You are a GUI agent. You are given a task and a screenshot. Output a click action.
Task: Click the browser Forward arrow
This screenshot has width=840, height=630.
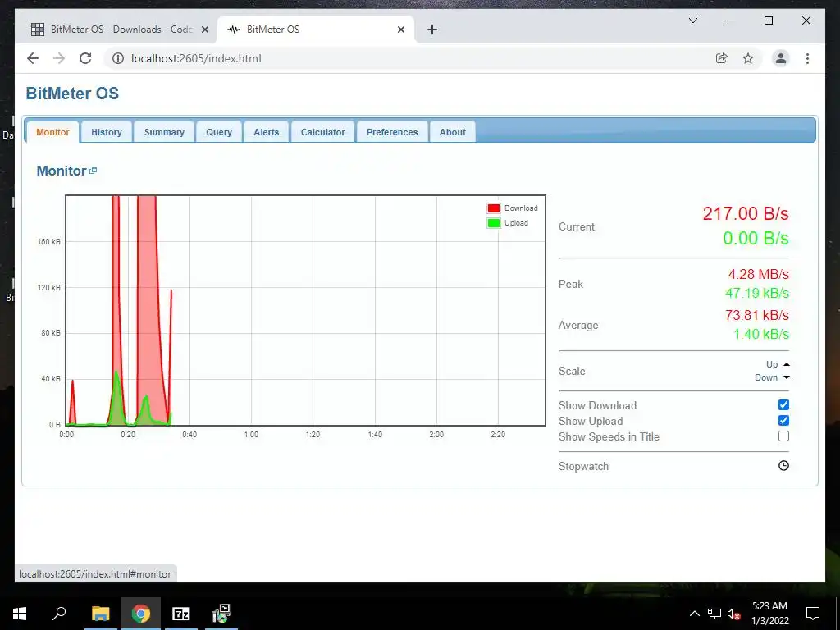[x=59, y=58]
